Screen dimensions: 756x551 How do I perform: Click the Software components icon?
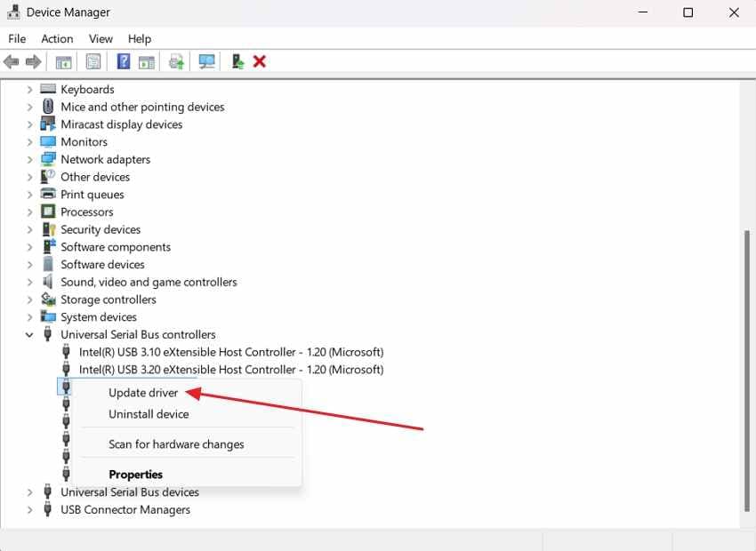click(49, 246)
